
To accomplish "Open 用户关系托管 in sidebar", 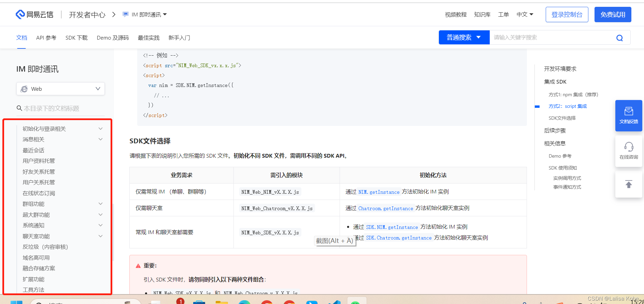I will (39, 182).
